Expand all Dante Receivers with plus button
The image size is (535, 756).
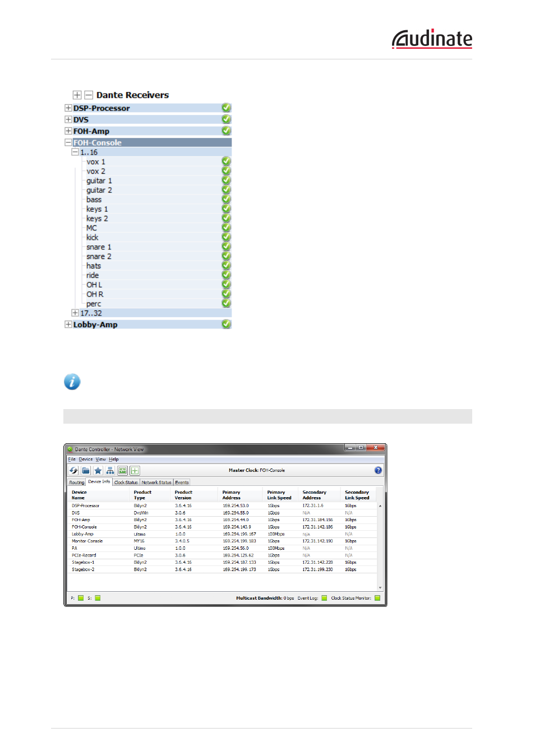click(77, 95)
